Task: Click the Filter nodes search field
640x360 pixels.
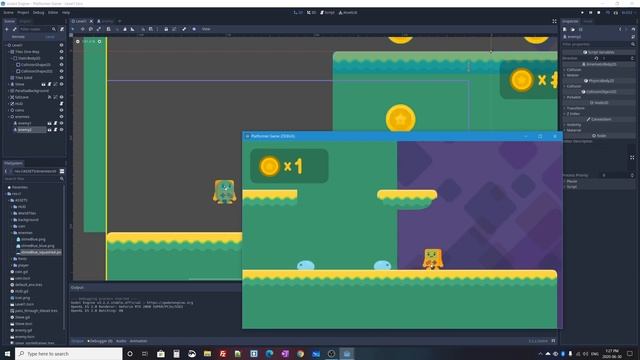Action: pyautogui.click(x=38, y=29)
